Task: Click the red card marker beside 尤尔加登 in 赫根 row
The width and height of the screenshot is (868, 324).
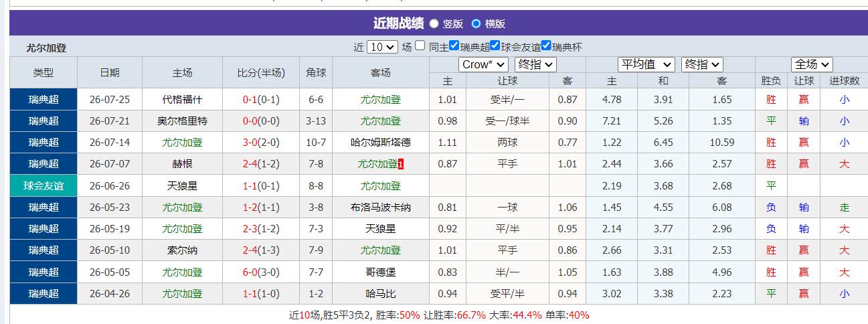Action: (x=400, y=164)
